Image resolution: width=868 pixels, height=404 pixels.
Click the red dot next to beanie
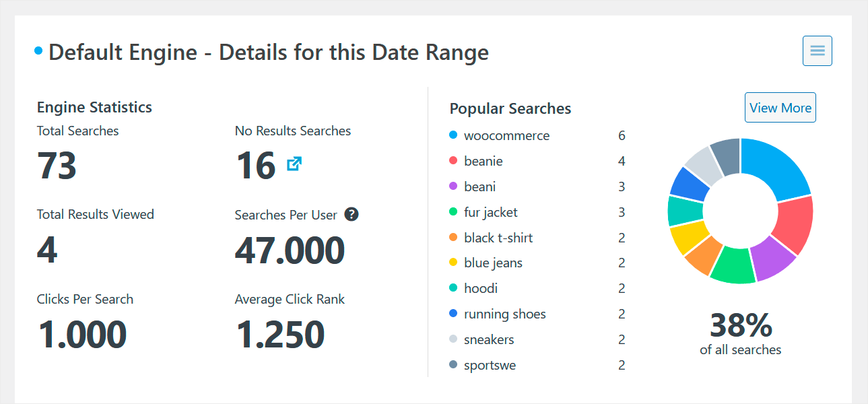(453, 160)
